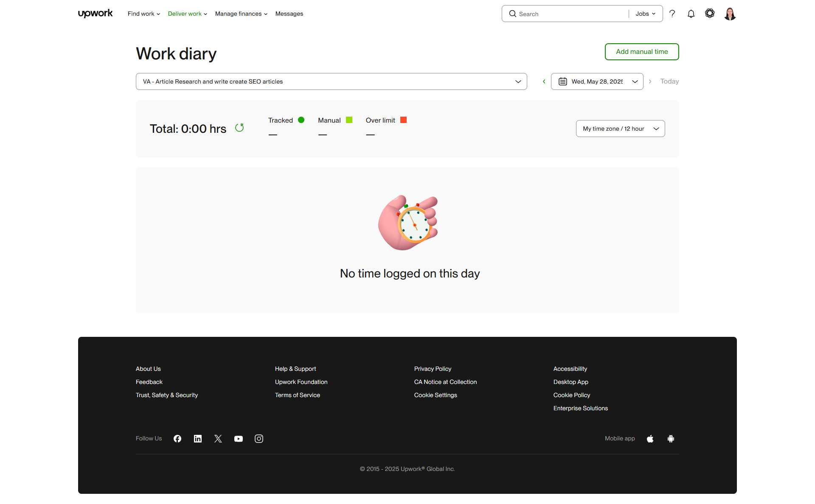Viewport: 815px width, 504px height.
Task: Open the Manage finances menu
Action: pyautogui.click(x=241, y=14)
